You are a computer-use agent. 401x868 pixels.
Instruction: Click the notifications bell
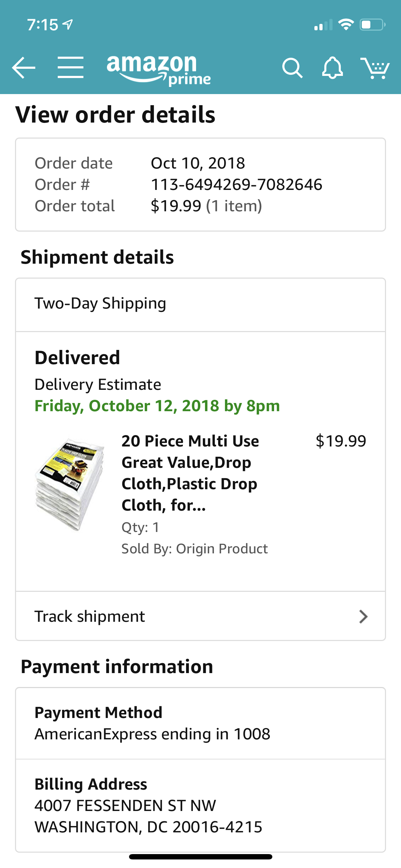333,68
